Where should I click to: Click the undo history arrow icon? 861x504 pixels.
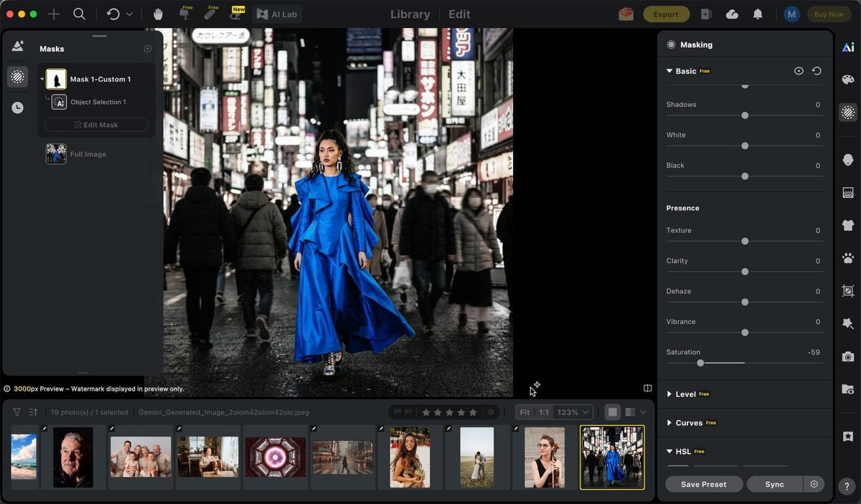(x=113, y=14)
